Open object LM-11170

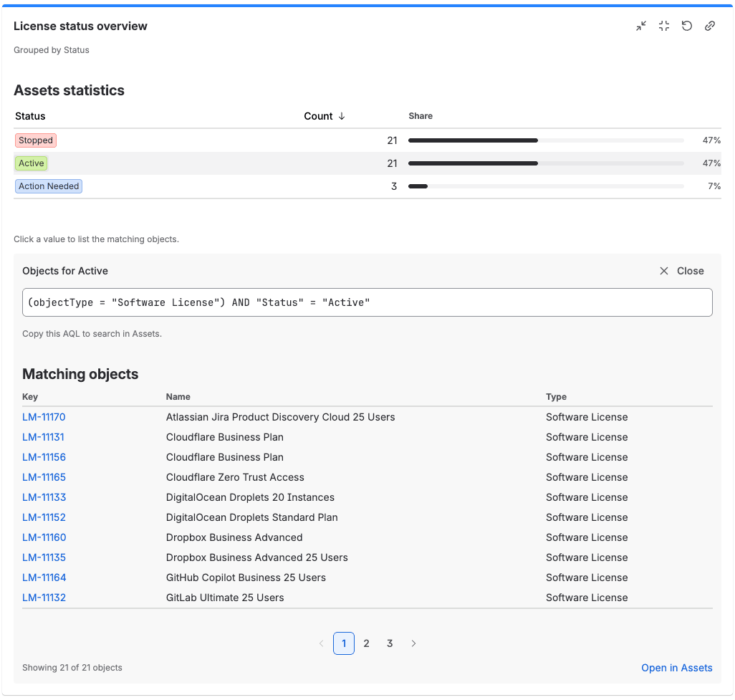coord(44,417)
